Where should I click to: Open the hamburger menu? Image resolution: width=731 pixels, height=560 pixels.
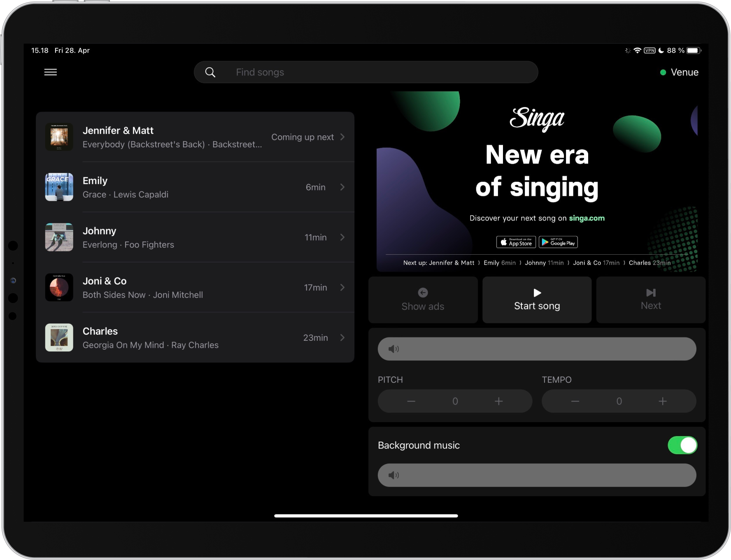[51, 72]
